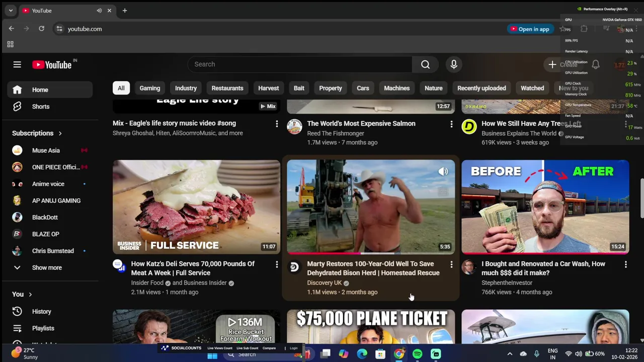
Task: Open the Before After car wash thumbnail
Action: [545, 207]
